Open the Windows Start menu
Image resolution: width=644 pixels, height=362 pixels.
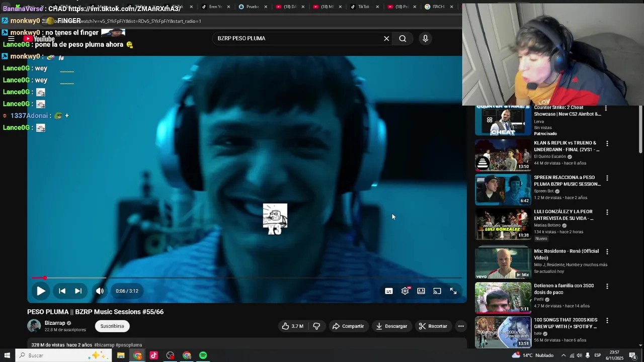coord(7,355)
